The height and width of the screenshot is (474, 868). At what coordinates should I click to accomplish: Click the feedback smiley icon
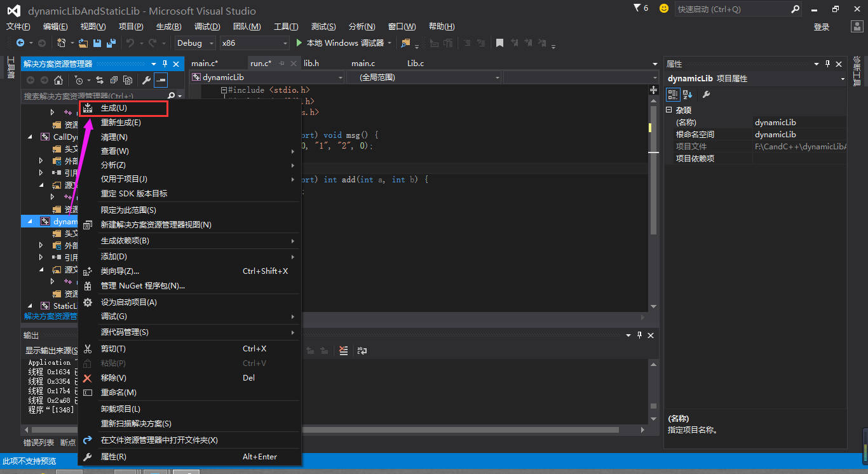tap(664, 9)
